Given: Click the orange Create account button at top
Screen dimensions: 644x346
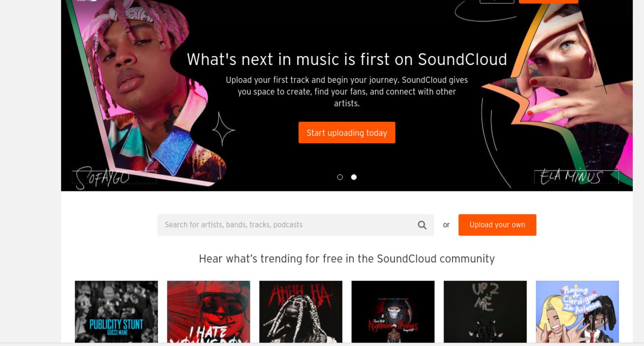Looking at the screenshot, I should point(548,1).
